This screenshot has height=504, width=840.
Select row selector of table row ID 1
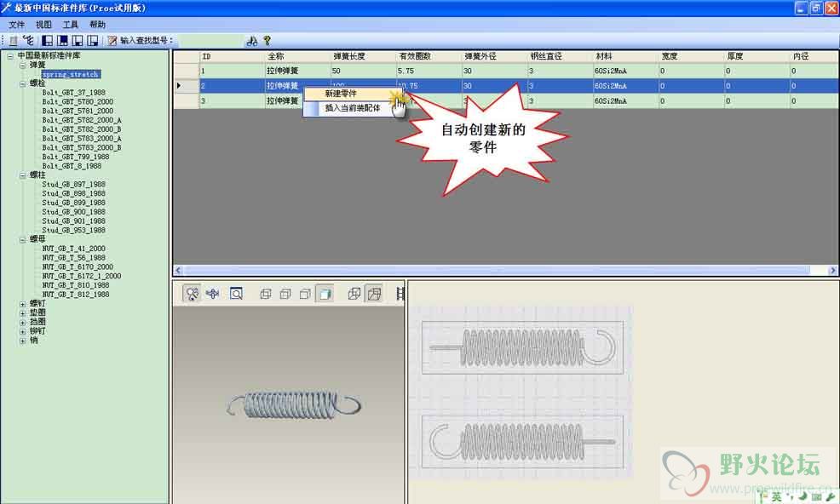click(x=186, y=71)
